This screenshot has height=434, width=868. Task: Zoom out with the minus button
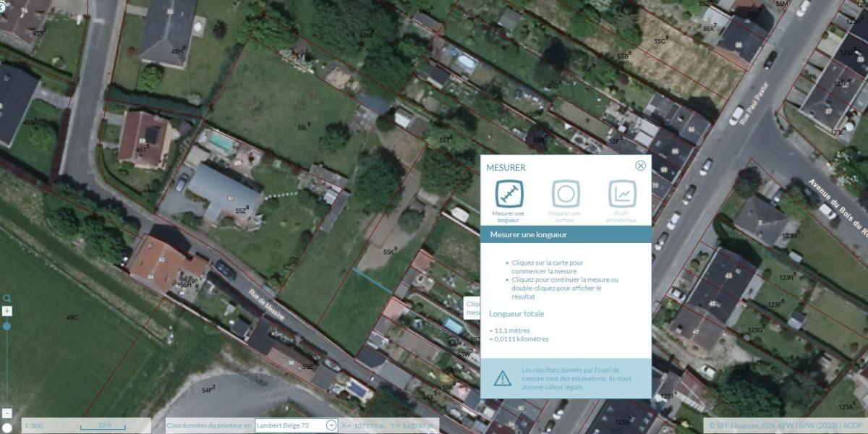pos(7,413)
